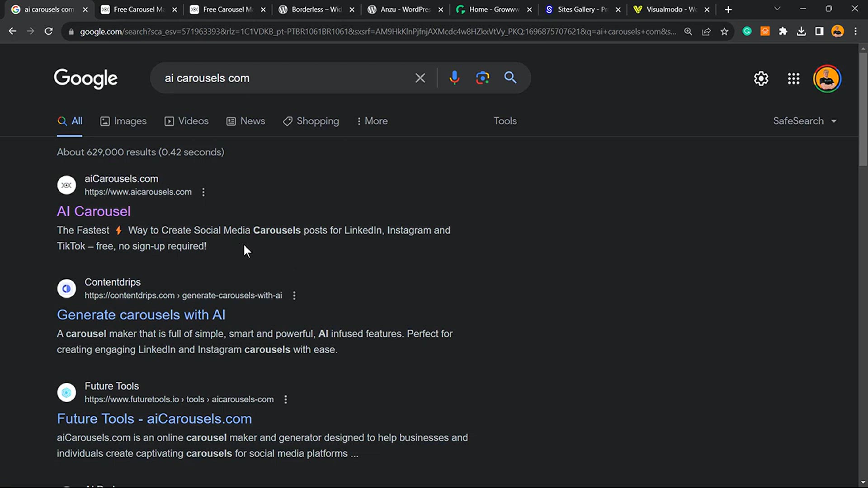Open the tab search chevron

coord(777,9)
